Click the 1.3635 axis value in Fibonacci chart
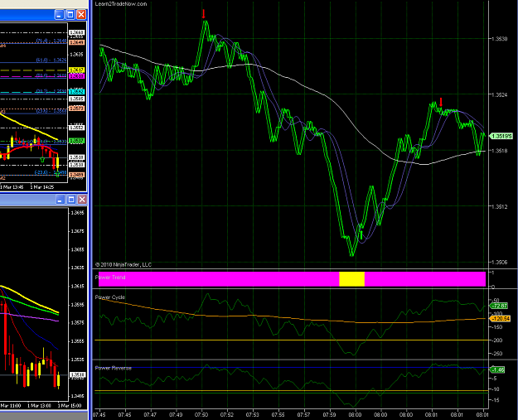Viewport: 518px width, 420px height. pos(76,54)
